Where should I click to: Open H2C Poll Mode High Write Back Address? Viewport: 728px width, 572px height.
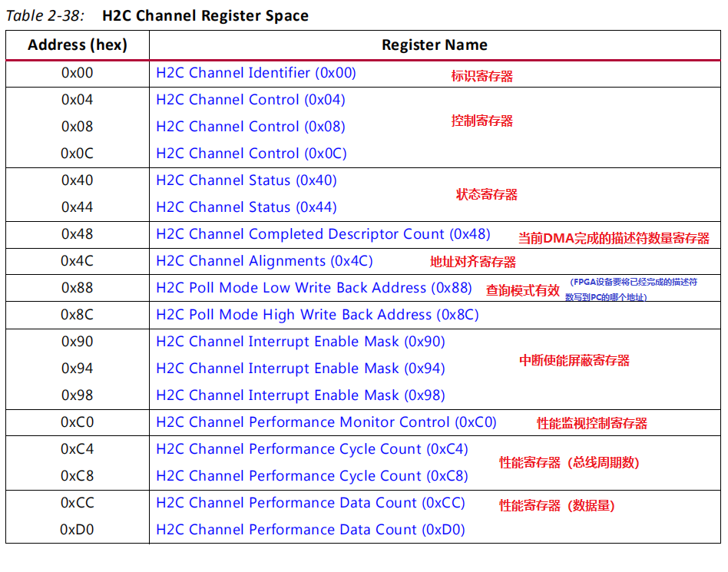pos(313,315)
